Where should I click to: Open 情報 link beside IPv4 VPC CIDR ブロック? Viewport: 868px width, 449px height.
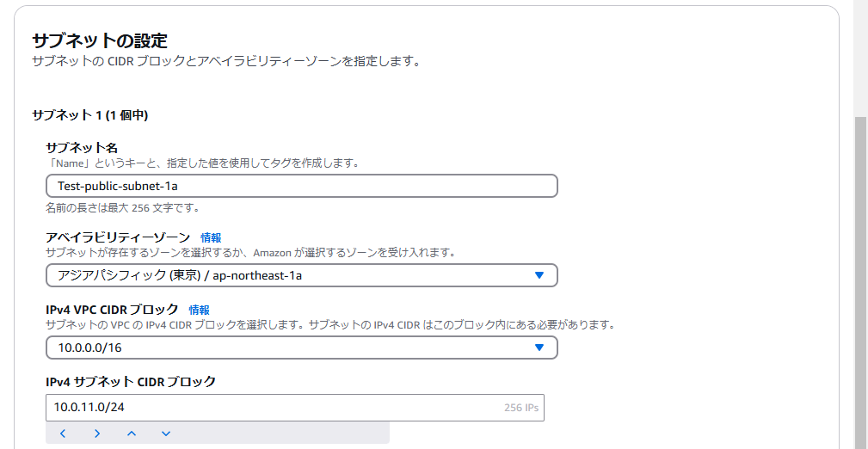coord(200,310)
